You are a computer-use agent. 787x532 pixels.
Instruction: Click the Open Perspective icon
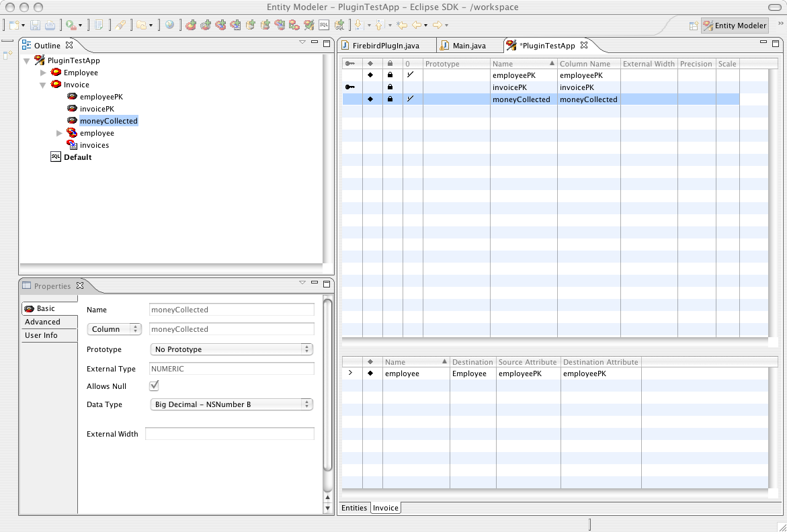(x=694, y=26)
